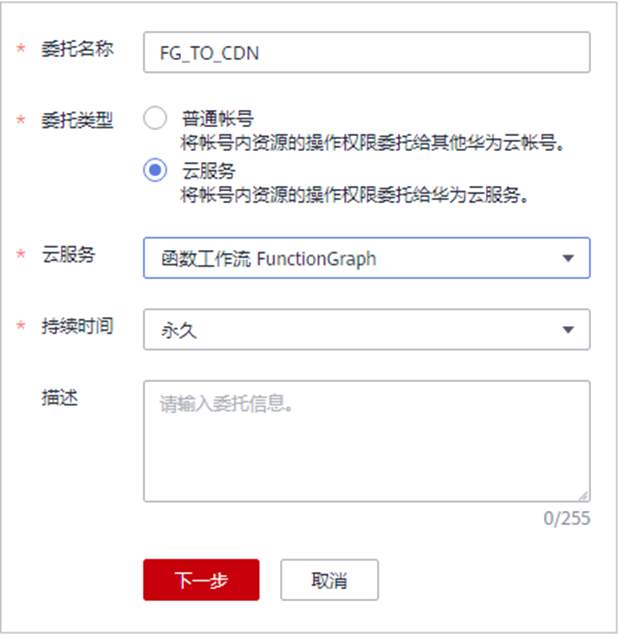Click the arrow icon in the 永久 dropdown
Image resolution: width=619 pixels, height=635 pixels.
tap(568, 329)
